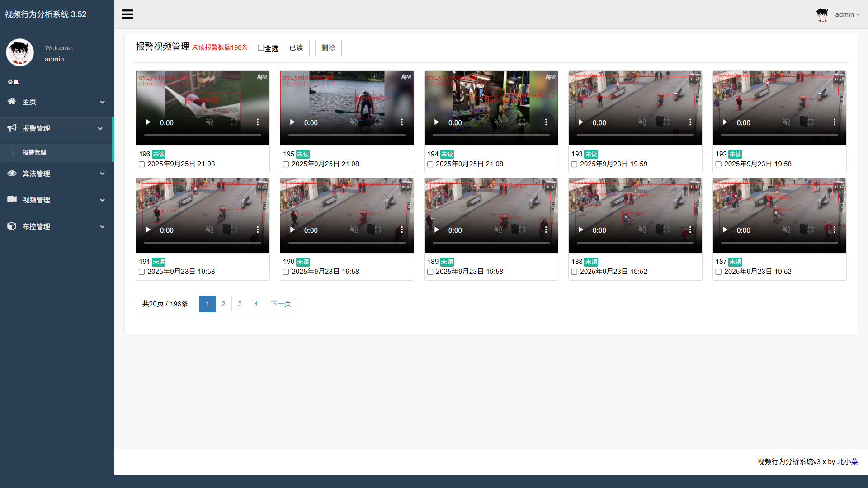Play alarm video 188
This screenshot has height=488, width=868.
[581, 230]
